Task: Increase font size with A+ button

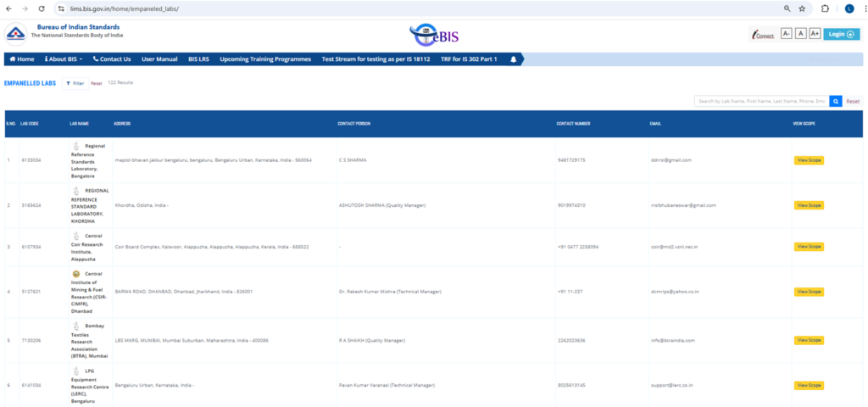Action: 815,34
